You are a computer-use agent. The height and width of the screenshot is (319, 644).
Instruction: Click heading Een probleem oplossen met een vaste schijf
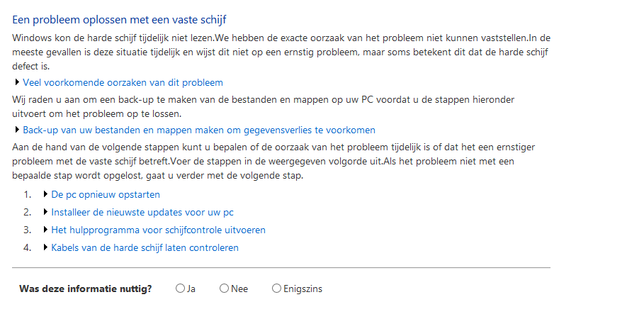pos(120,19)
